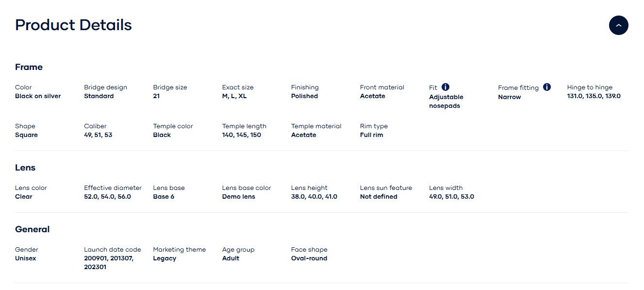Click the Full rim type value
Viewport: 644px width, 290px height.
coord(371,135)
